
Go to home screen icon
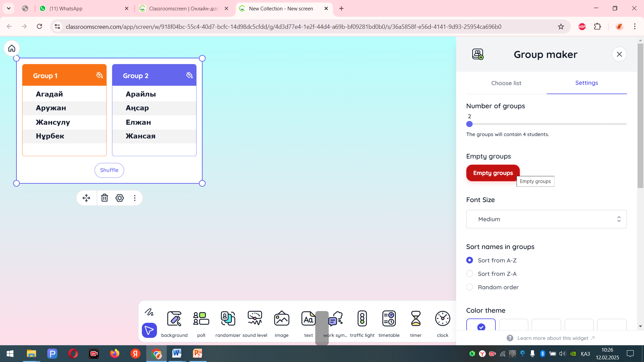[12, 49]
